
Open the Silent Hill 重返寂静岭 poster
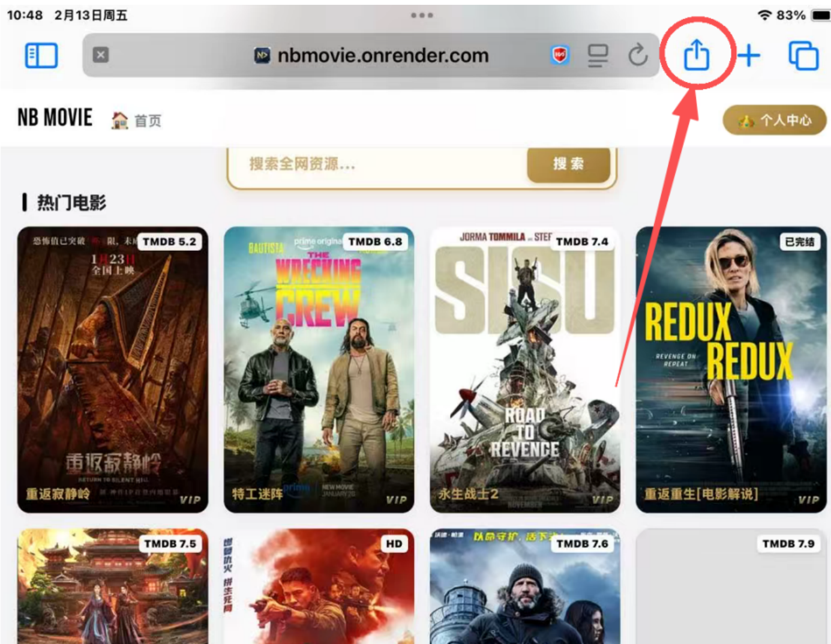coord(113,370)
